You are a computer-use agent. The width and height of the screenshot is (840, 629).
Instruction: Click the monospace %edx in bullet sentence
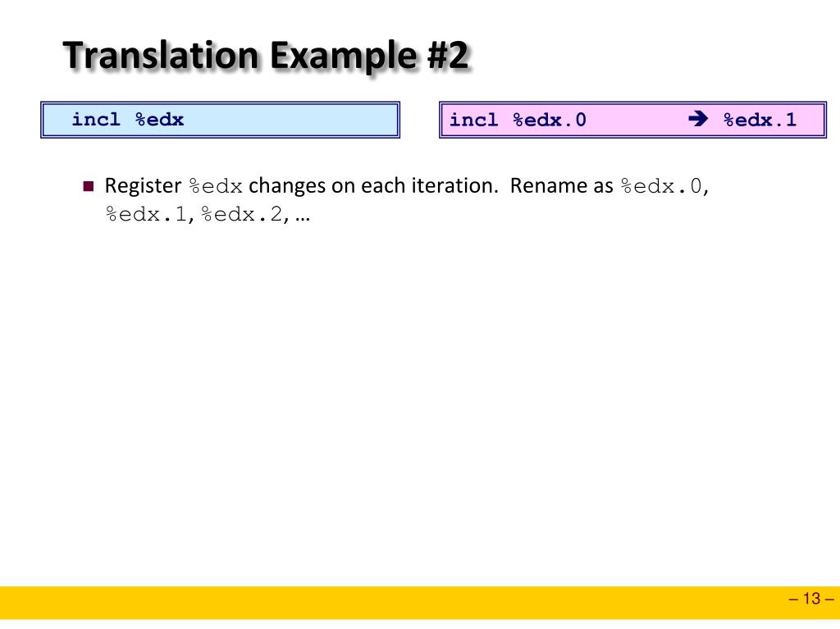(216, 186)
